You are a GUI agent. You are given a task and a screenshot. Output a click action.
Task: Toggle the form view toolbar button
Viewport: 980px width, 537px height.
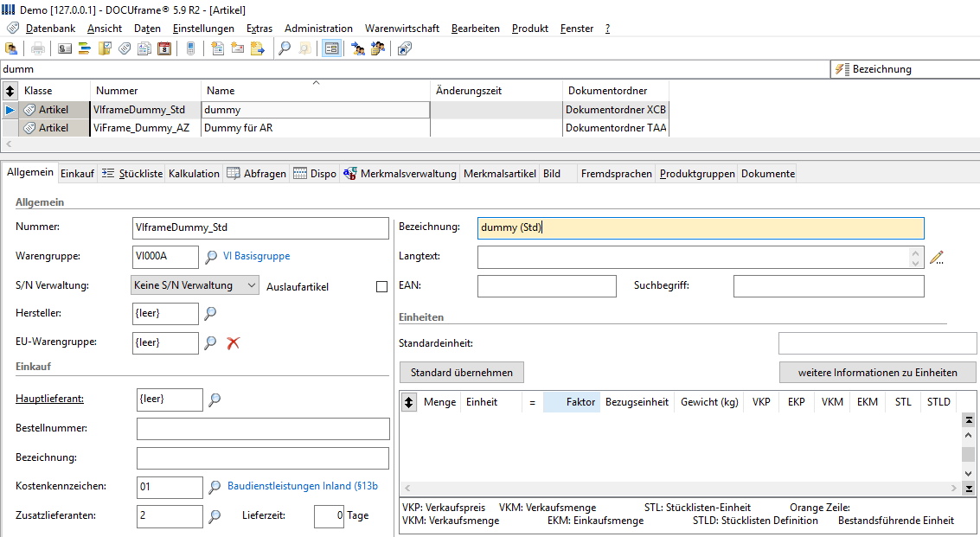[x=331, y=48]
